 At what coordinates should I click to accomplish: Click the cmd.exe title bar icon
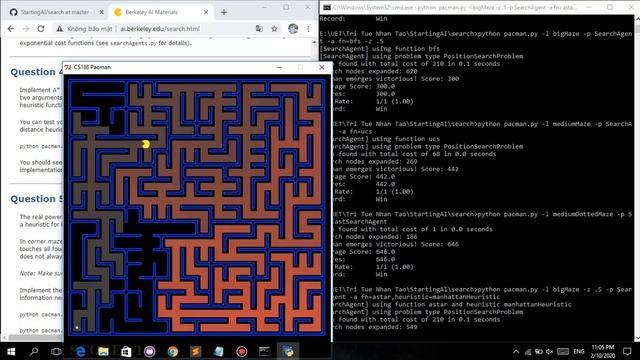tap(327, 7)
